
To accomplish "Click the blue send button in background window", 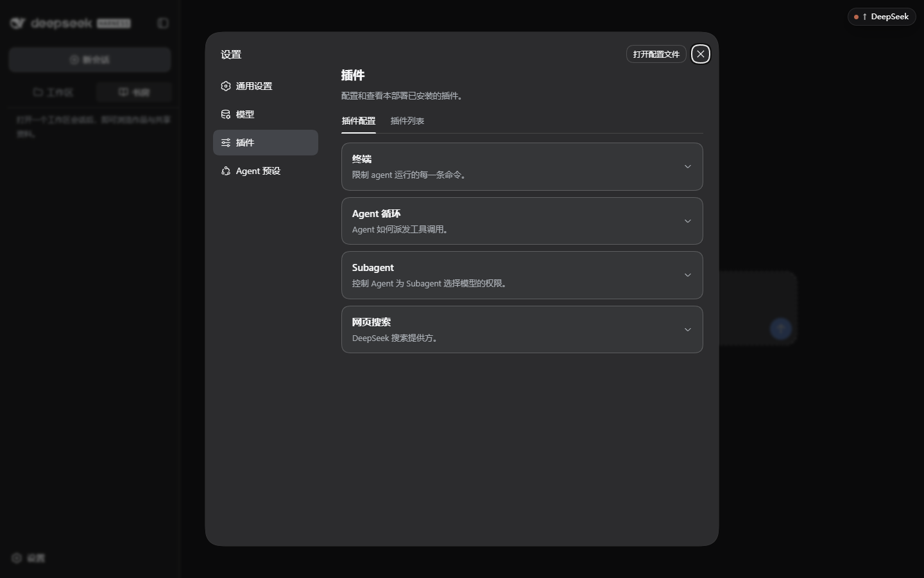I will click(x=781, y=329).
